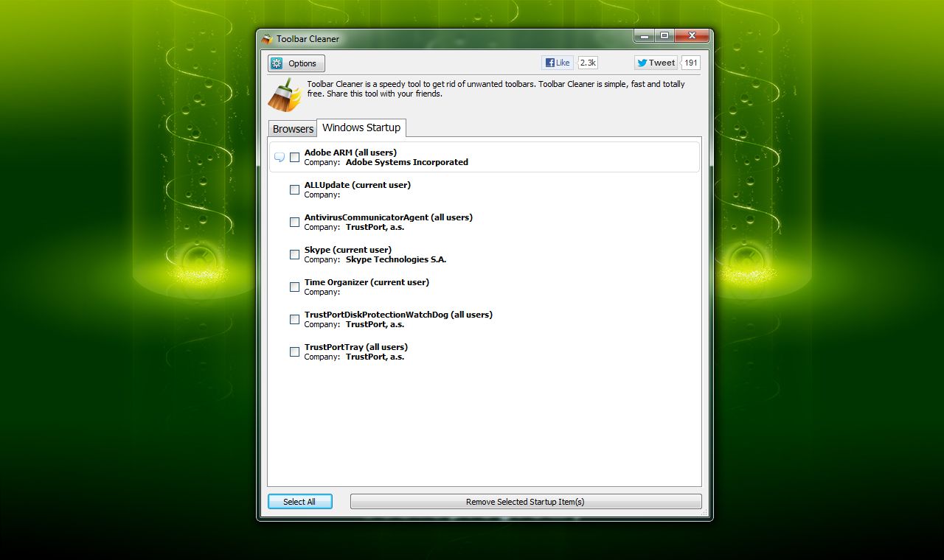Select the TrustPortTray checkbox
This screenshot has width=944, height=560.
[295, 351]
